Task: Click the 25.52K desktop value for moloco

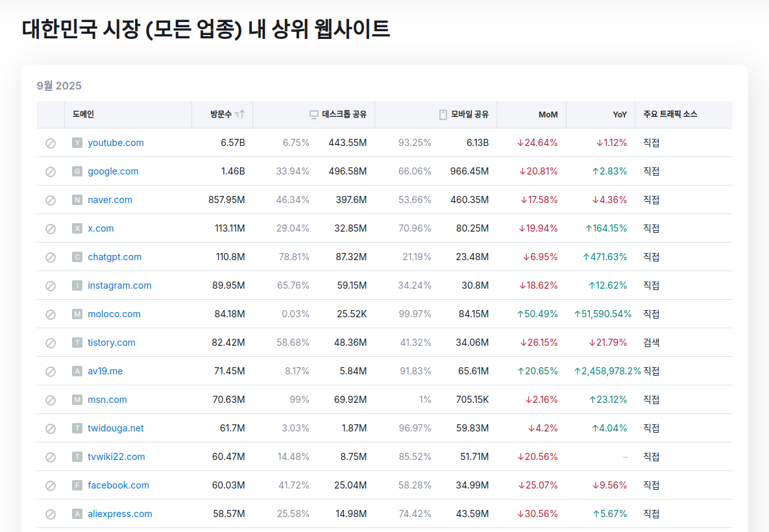Action: coord(352,314)
